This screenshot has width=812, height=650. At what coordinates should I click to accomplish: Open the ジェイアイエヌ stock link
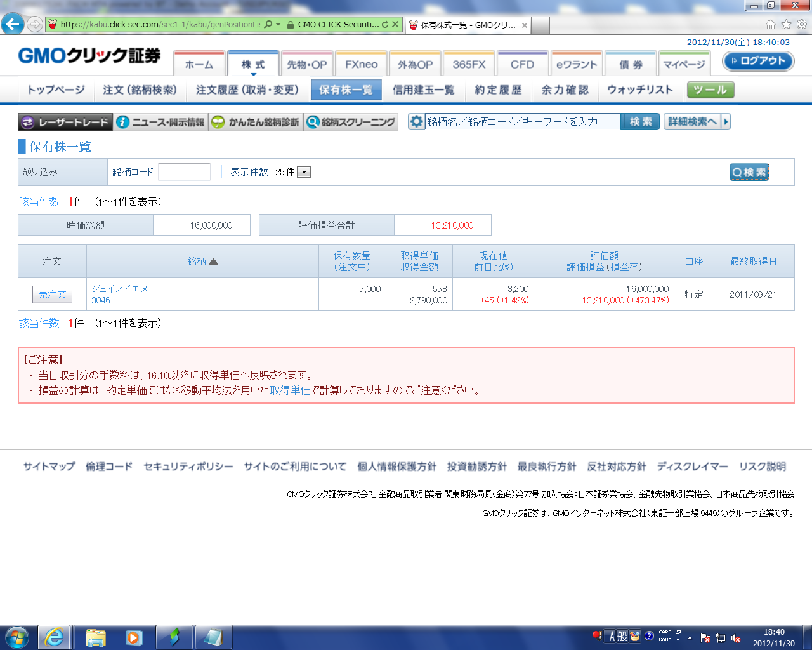[119, 289]
